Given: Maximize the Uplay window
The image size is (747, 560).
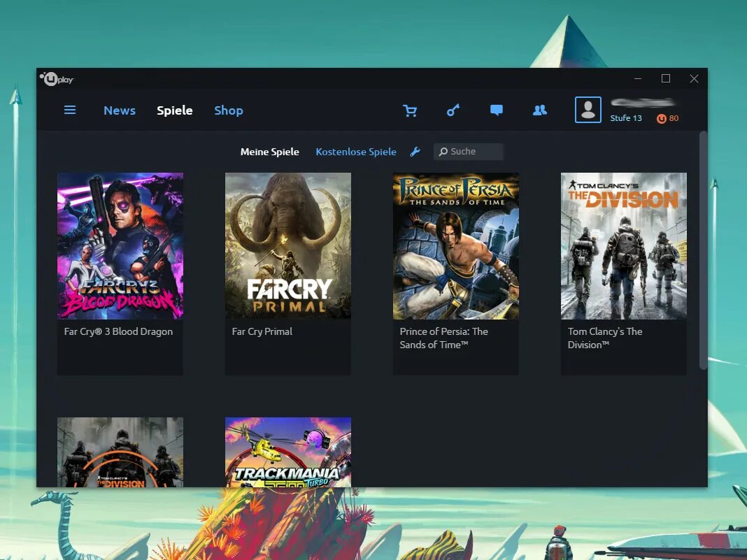Looking at the screenshot, I should click(666, 78).
